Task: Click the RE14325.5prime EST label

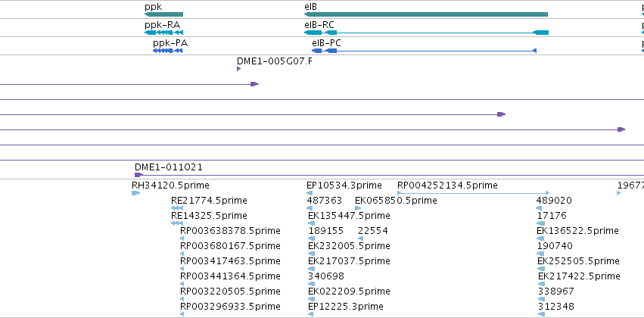Action: 209,216
